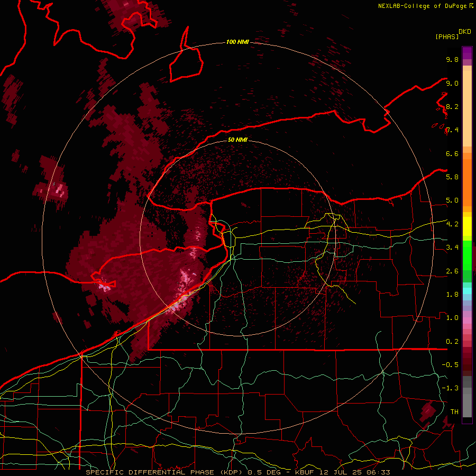
Task: Pick the orange segment of the color scale
Action: click(x=467, y=182)
